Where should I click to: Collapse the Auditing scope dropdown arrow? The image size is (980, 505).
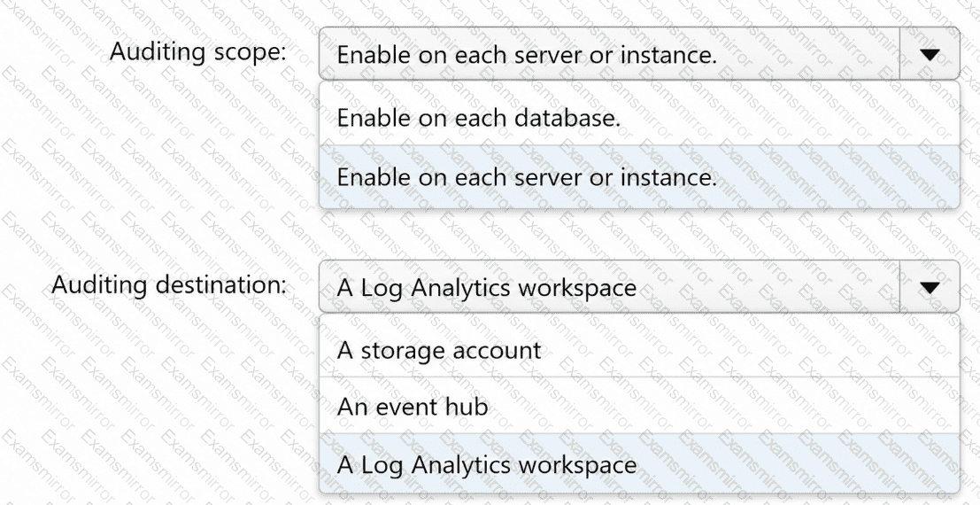point(930,54)
